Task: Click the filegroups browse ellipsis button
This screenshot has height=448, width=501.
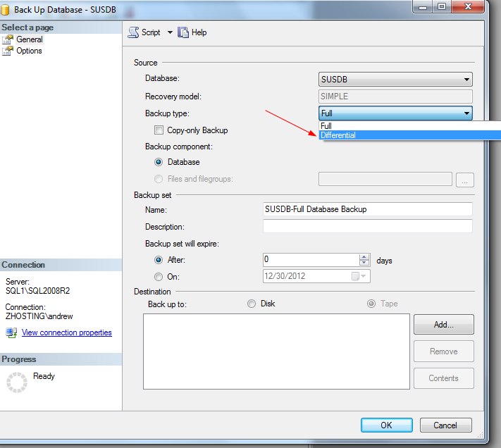Action: pos(465,180)
